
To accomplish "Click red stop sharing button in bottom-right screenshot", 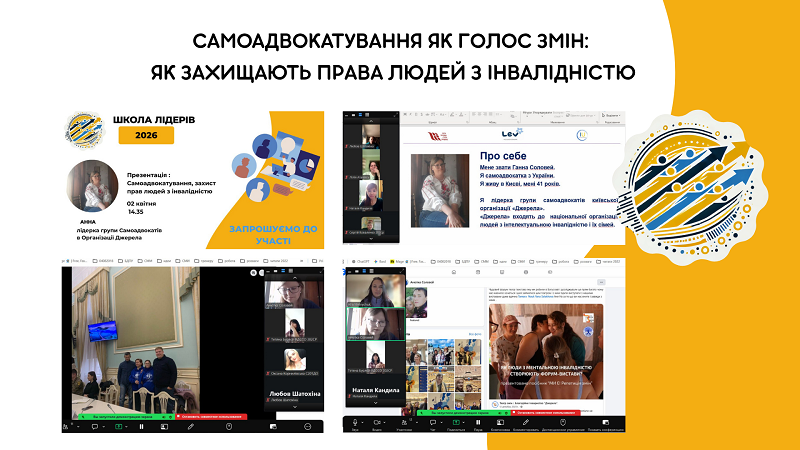I will [541, 412].
